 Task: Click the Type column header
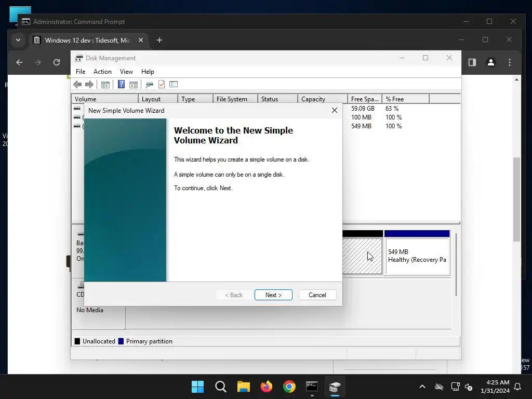195,99
